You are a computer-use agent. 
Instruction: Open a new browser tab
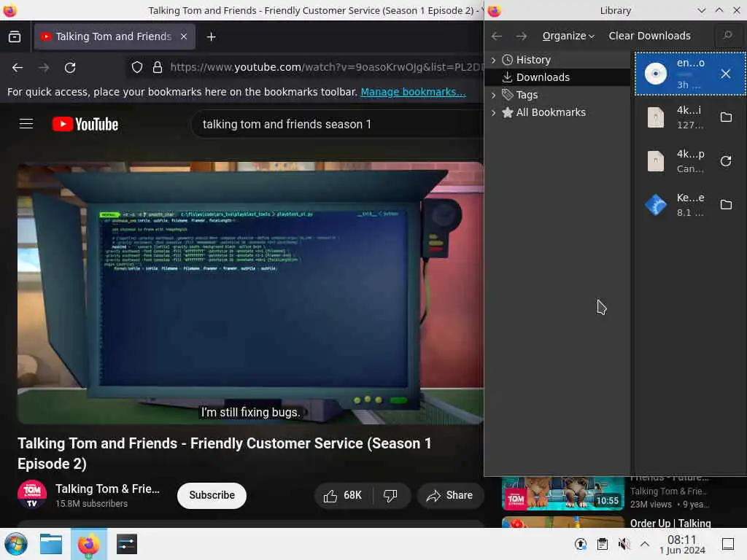point(211,36)
